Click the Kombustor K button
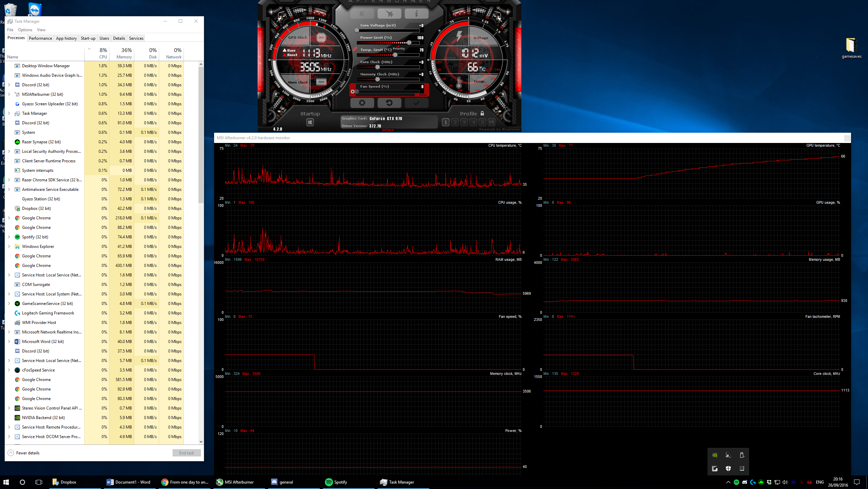The height and width of the screenshot is (489, 868). tap(362, 14)
